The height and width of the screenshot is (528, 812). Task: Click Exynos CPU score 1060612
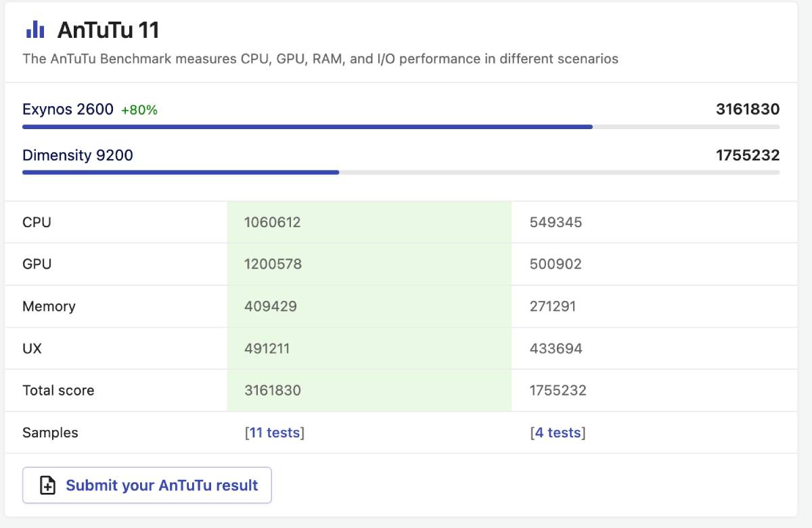click(x=272, y=222)
